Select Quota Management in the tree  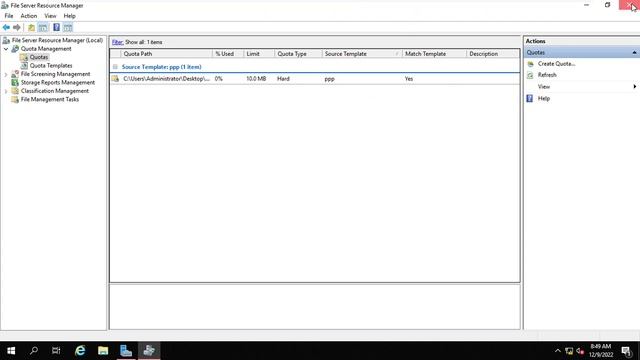(x=46, y=49)
